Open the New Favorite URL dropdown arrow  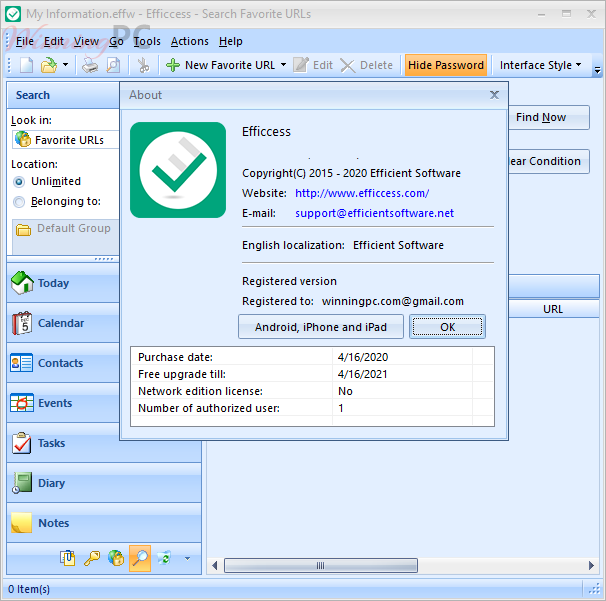[283, 65]
